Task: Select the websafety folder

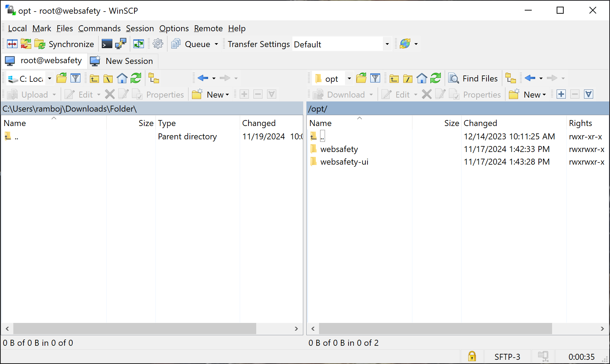Action: tap(339, 149)
